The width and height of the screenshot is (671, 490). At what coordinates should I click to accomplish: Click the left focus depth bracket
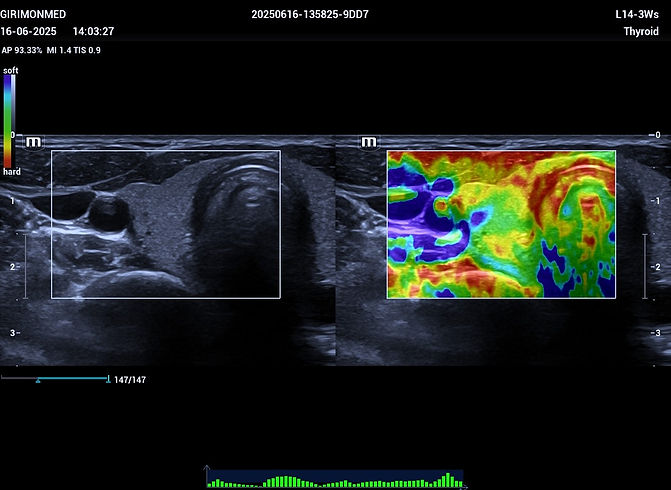pos(26,265)
